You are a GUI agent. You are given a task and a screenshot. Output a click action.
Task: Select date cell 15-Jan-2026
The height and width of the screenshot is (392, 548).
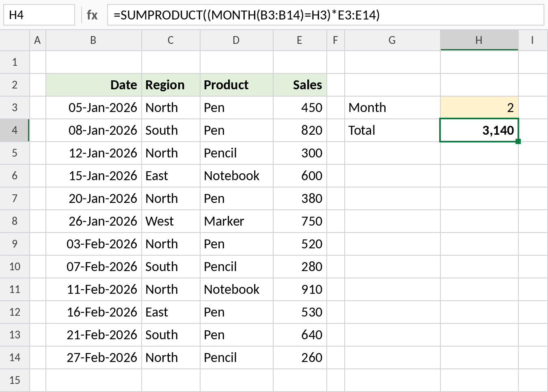tap(94, 176)
